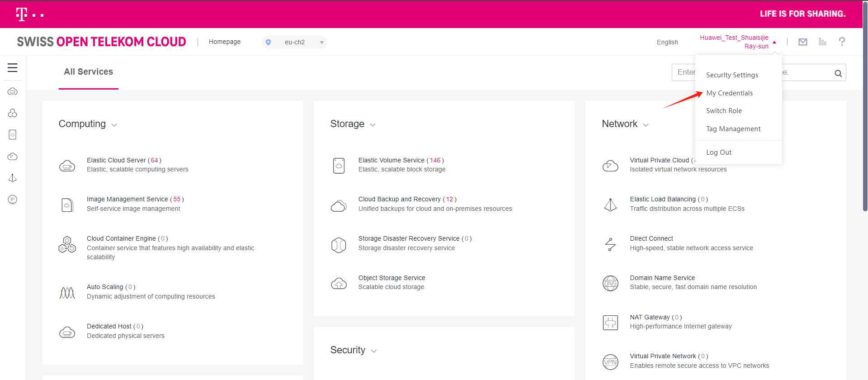This screenshot has width=868, height=380.
Task: Open help via the question mark icon
Action: click(x=842, y=42)
